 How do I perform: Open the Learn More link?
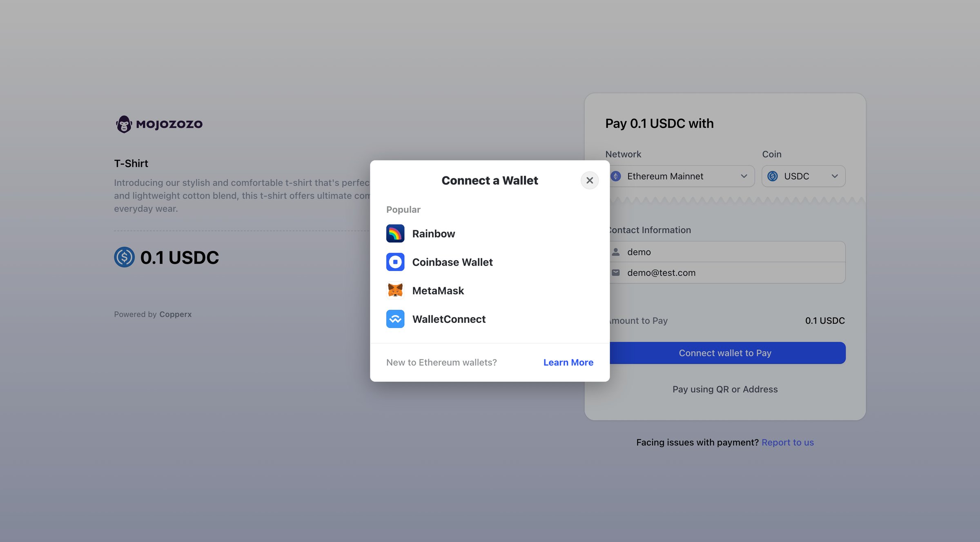(568, 362)
